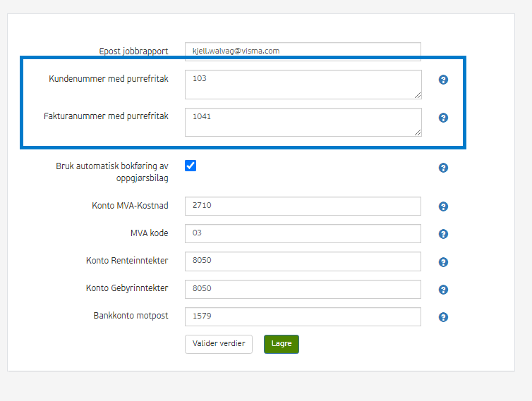Viewport: 532px width, 401px height.
Task: Click the Valider verdier button
Action: click(219, 344)
